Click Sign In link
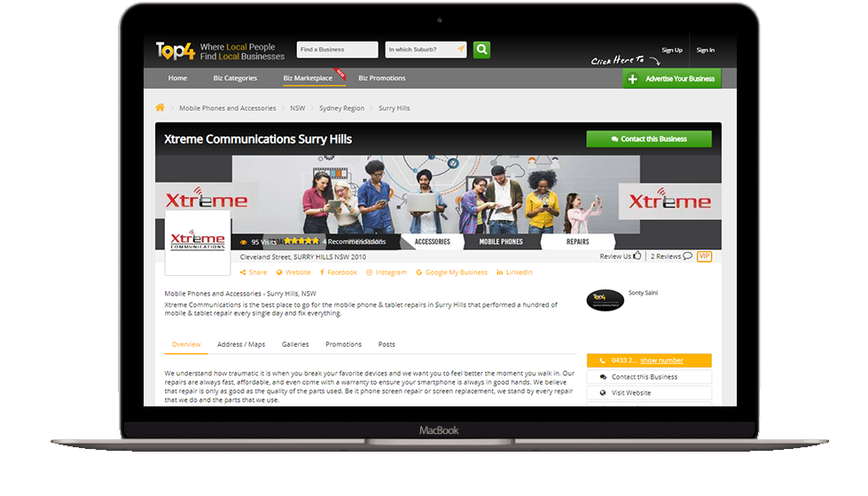This screenshot has width=868, height=496. click(x=705, y=51)
